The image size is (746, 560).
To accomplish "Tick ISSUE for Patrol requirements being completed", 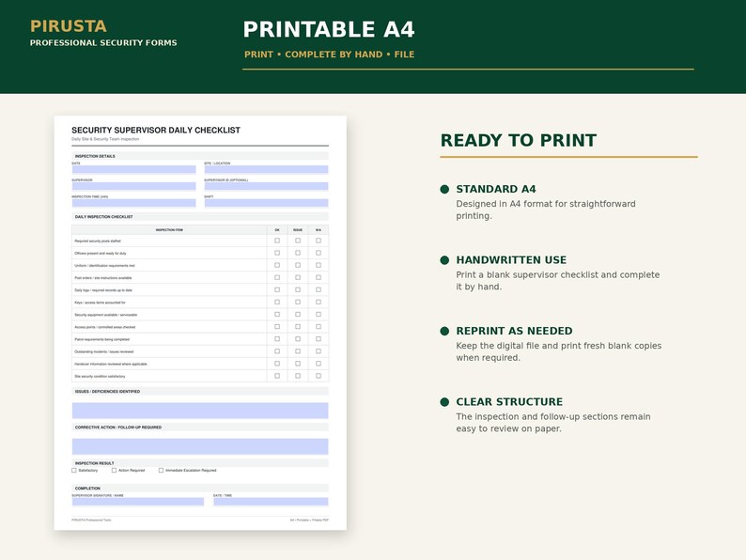I will pyautogui.click(x=298, y=339).
